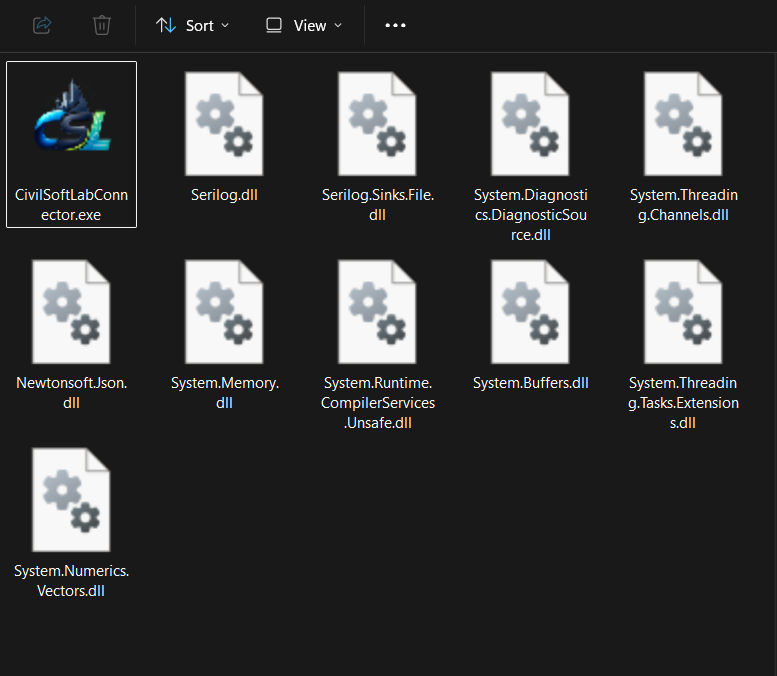777x676 pixels.
Task: Click the System.Numerics.Vectors.dll name label
Action: point(71,580)
